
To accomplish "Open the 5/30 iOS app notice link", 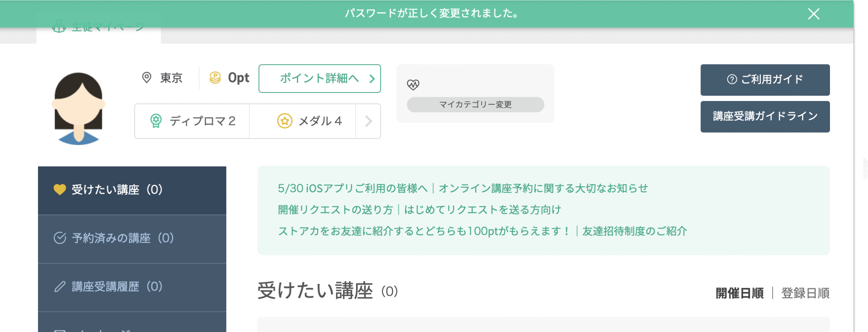I will tap(463, 188).
